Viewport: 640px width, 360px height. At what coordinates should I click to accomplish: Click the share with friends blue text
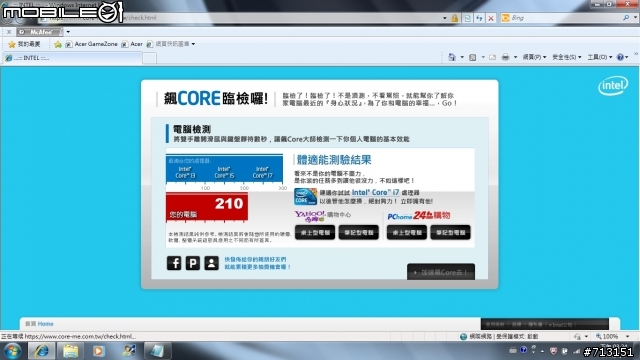[258, 263]
